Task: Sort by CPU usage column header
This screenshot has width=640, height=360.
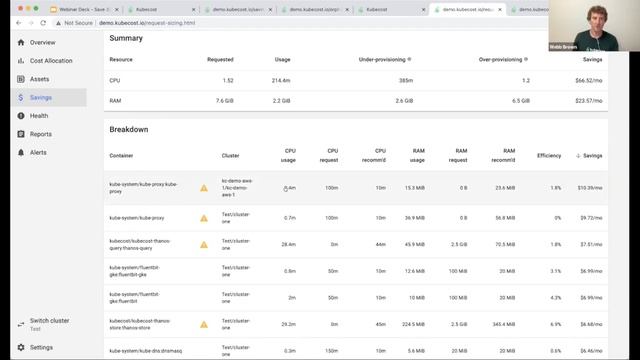Action: (288, 156)
